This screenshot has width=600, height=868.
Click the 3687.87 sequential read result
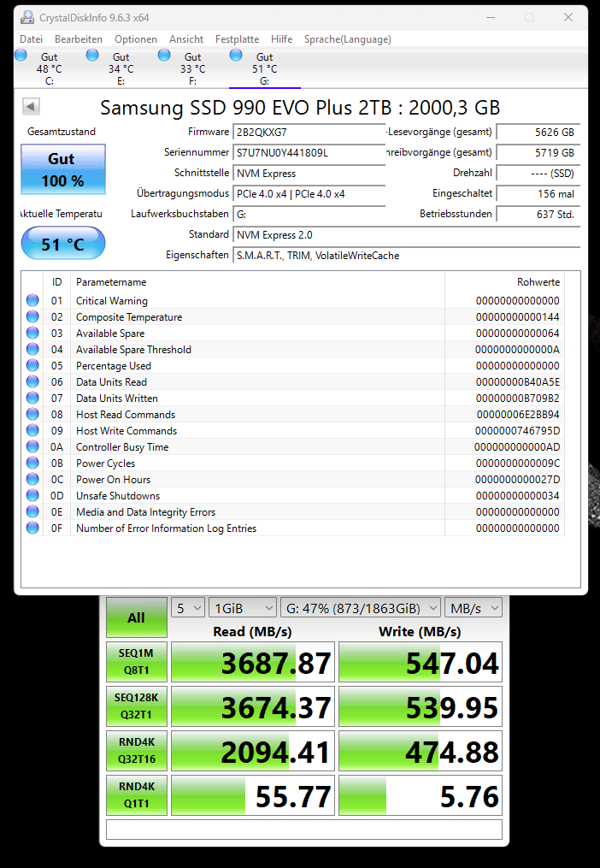[253, 662]
